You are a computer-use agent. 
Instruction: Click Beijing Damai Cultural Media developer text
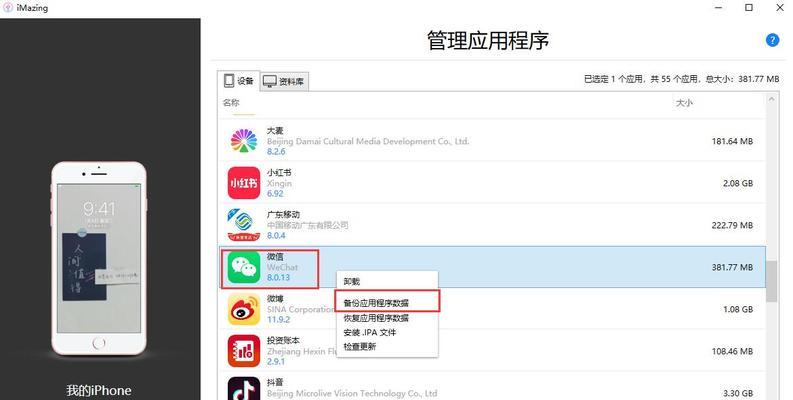tap(368, 141)
